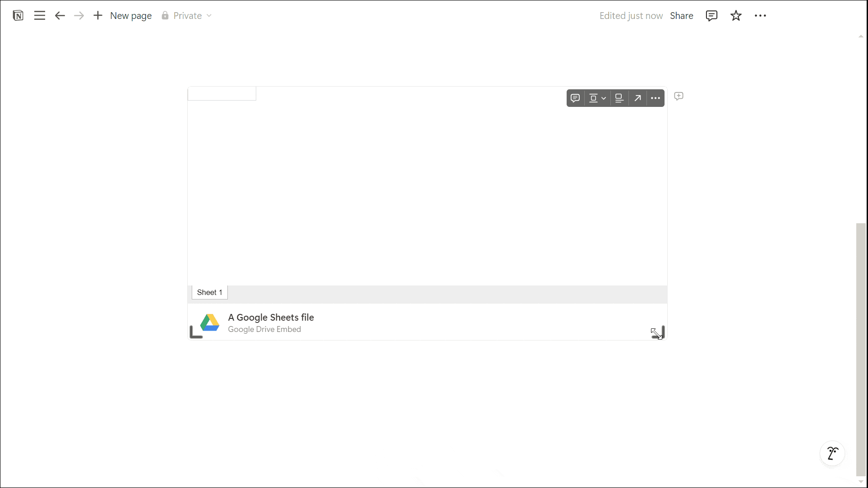Click the Google Drive logo icon
Image resolution: width=868 pixels, height=488 pixels.
pyautogui.click(x=210, y=322)
